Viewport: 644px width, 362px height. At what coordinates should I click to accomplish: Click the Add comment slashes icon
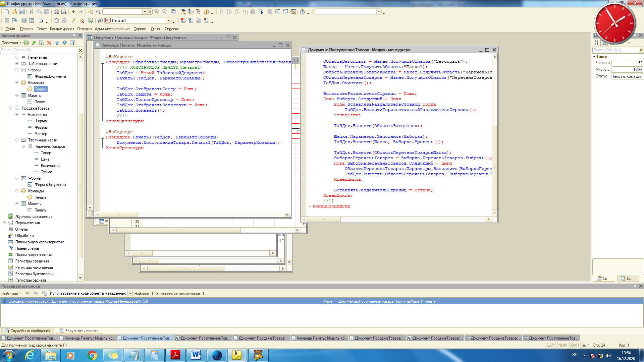coord(74,20)
